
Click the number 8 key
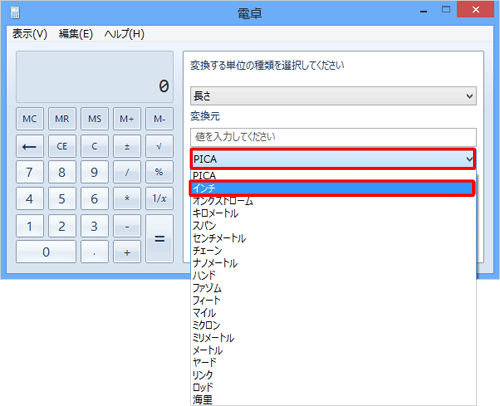point(62,172)
